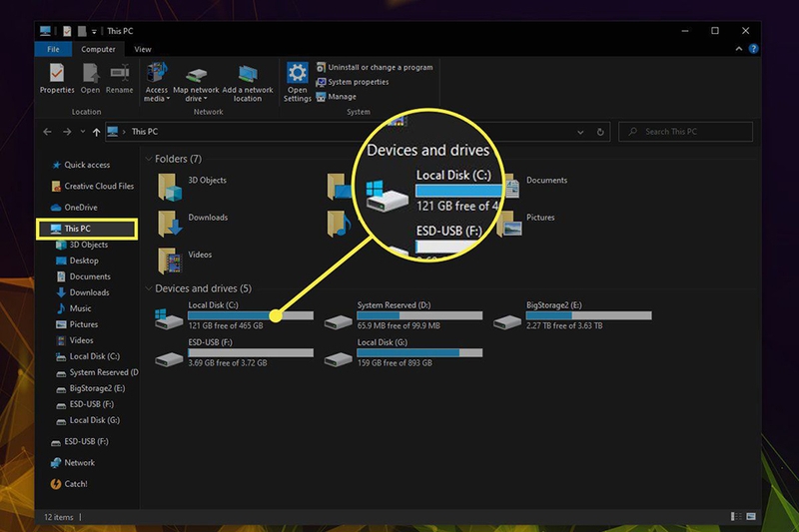Open the File menu tab
This screenshot has height=532, width=799.
coord(53,49)
